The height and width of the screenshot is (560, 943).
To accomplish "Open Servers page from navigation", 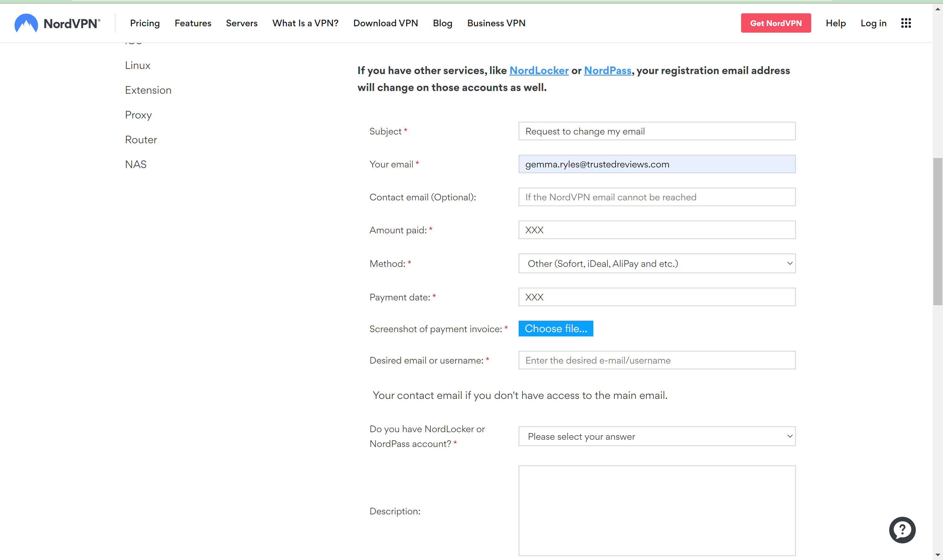I will point(242,23).
